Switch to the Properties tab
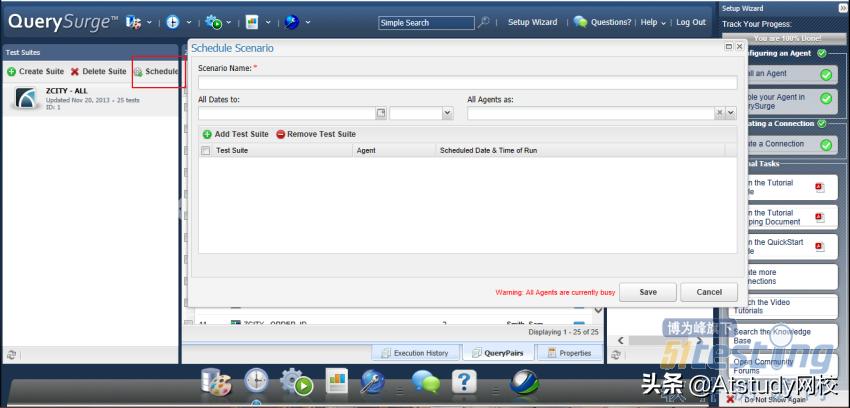Image resolution: width=850 pixels, height=408 pixels. (569, 353)
